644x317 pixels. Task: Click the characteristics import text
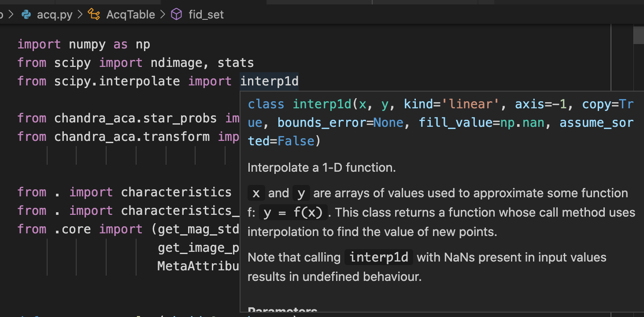coord(176,192)
